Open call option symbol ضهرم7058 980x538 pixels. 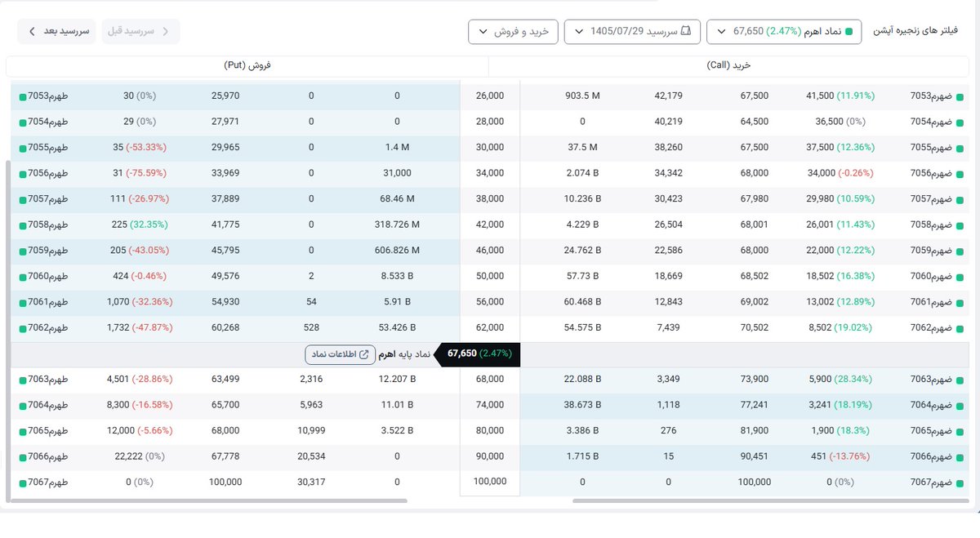931,225
